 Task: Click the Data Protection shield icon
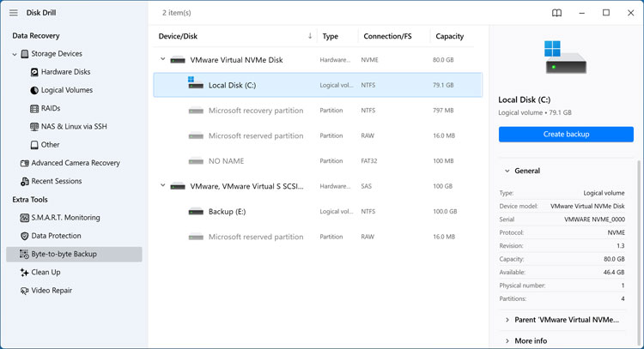(x=25, y=236)
